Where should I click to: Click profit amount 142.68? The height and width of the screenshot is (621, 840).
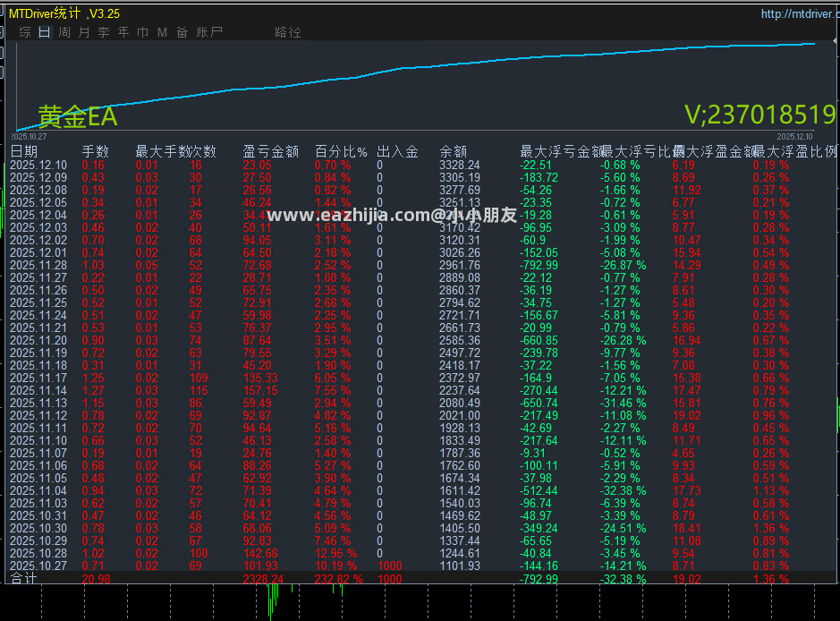(x=260, y=554)
